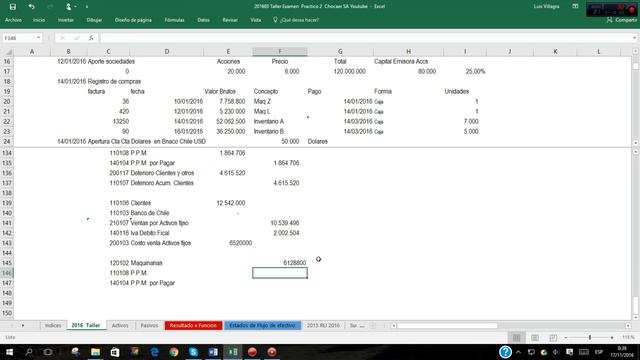Viewport: 640px width, 360px height.
Task: Expand the Name Box dropdown arrow
Action: tap(38, 38)
